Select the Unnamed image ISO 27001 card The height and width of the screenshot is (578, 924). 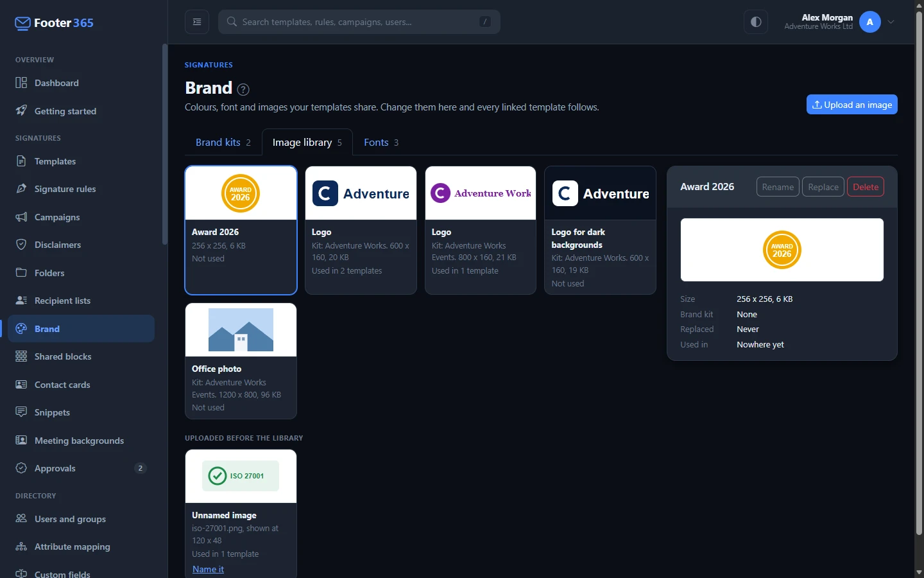[241, 514]
